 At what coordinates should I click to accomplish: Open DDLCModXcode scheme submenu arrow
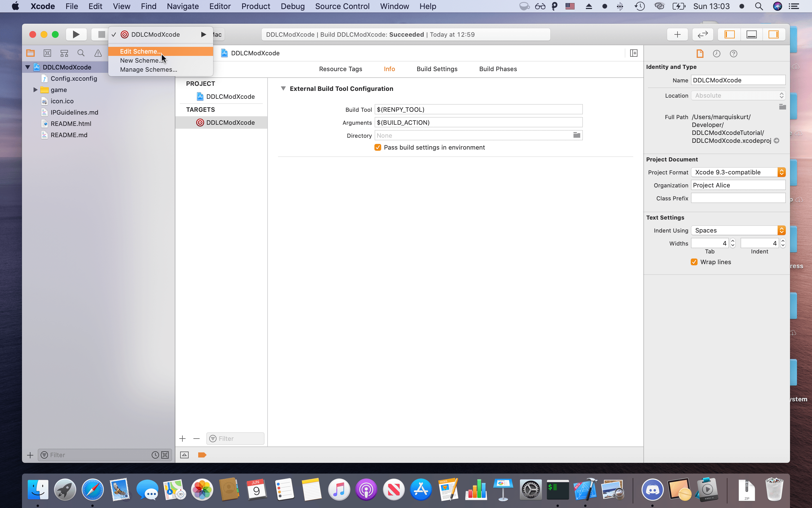point(203,34)
